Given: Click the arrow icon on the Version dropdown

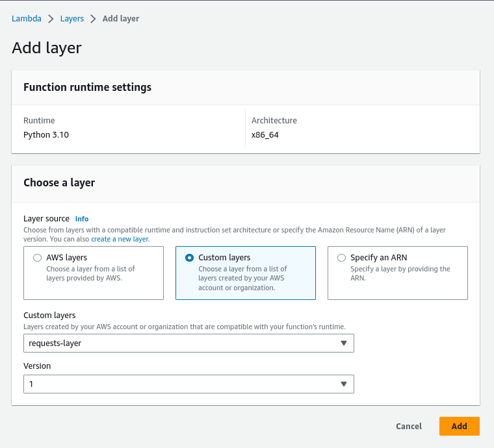Looking at the screenshot, I should [x=344, y=384].
